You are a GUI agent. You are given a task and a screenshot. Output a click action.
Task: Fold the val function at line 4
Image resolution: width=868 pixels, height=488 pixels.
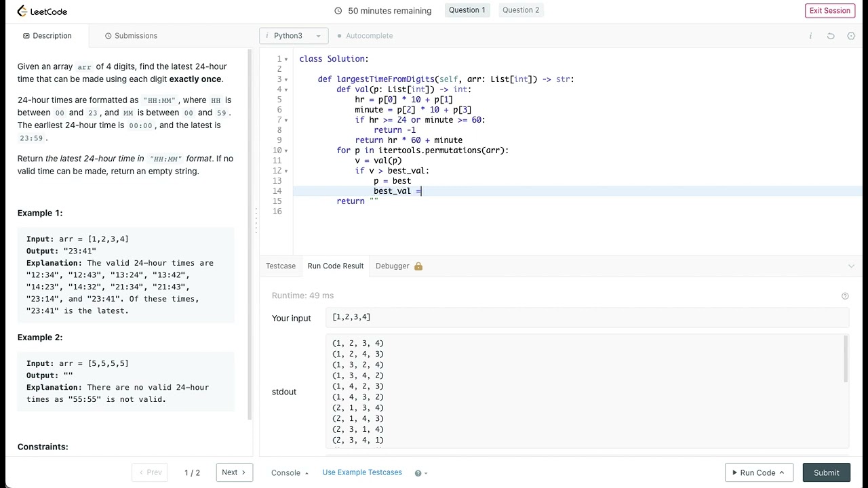(286, 90)
